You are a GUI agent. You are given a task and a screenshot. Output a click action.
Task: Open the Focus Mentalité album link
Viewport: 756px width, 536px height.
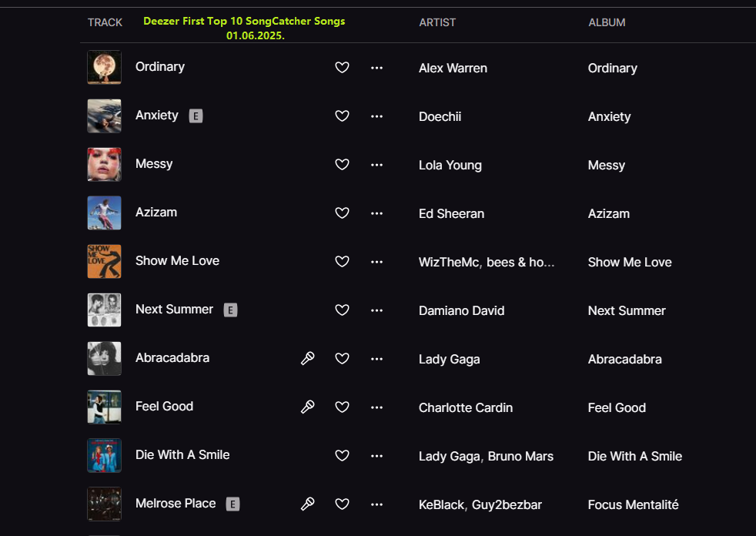click(633, 505)
